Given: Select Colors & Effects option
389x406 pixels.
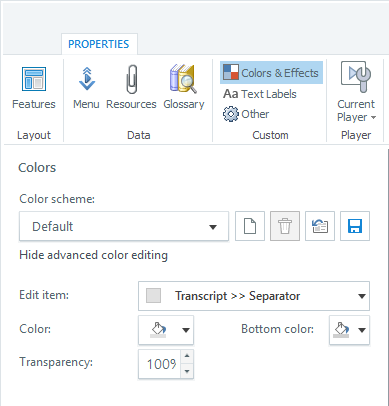Looking at the screenshot, I should tap(271, 73).
